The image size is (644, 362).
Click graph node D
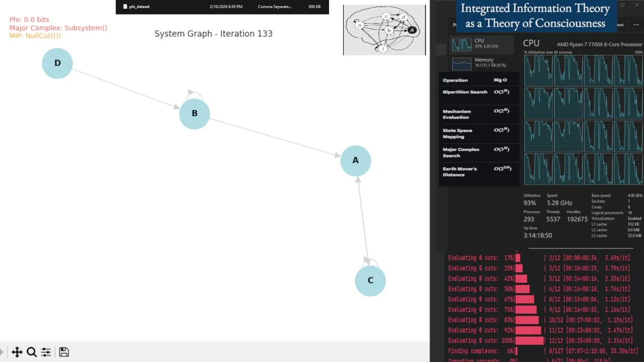pos(57,63)
